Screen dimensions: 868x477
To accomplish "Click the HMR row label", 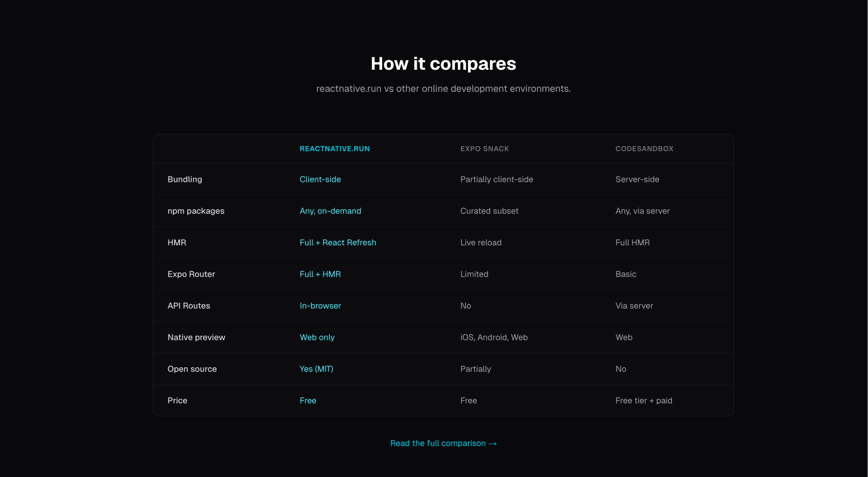I will coord(176,242).
